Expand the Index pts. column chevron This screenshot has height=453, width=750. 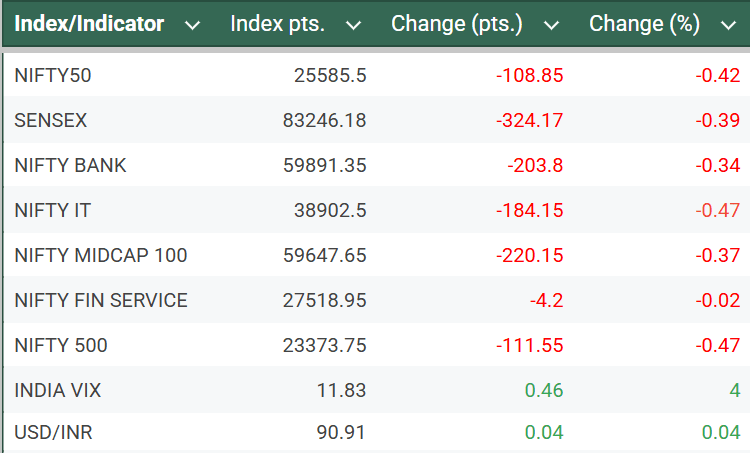tap(352, 25)
